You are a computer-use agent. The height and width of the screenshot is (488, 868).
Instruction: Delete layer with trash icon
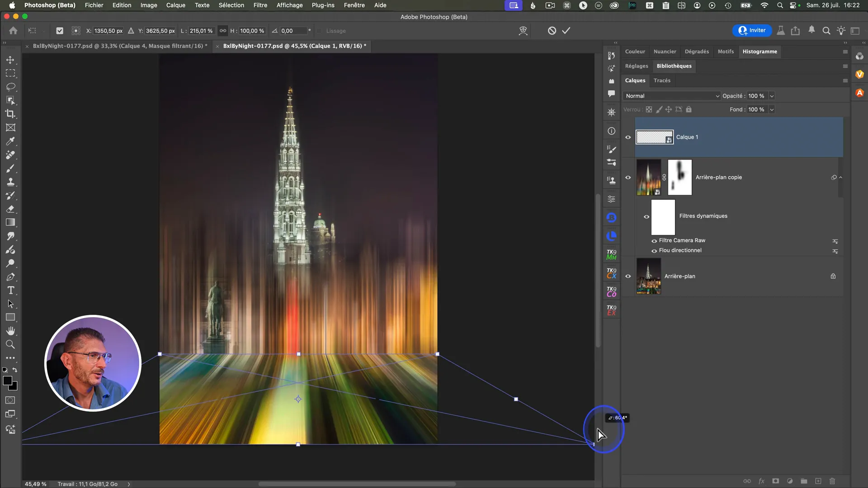coord(832,481)
